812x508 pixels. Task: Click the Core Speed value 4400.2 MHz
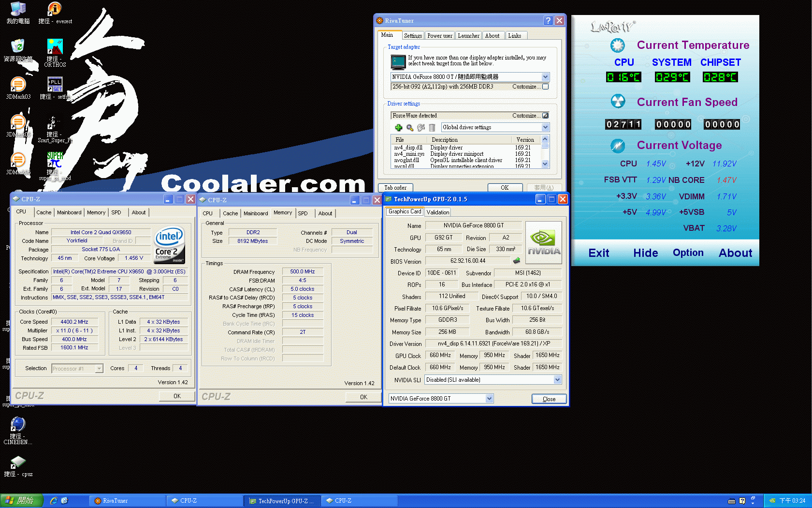(x=74, y=322)
